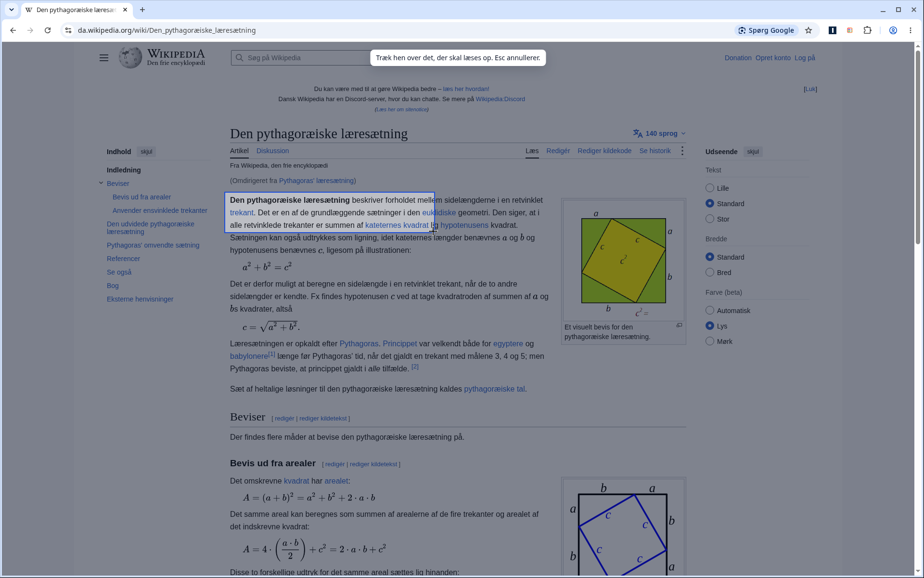Screen dimensions: 924x578
Task: Open the Pythagoras link in the article
Action: (x=359, y=343)
